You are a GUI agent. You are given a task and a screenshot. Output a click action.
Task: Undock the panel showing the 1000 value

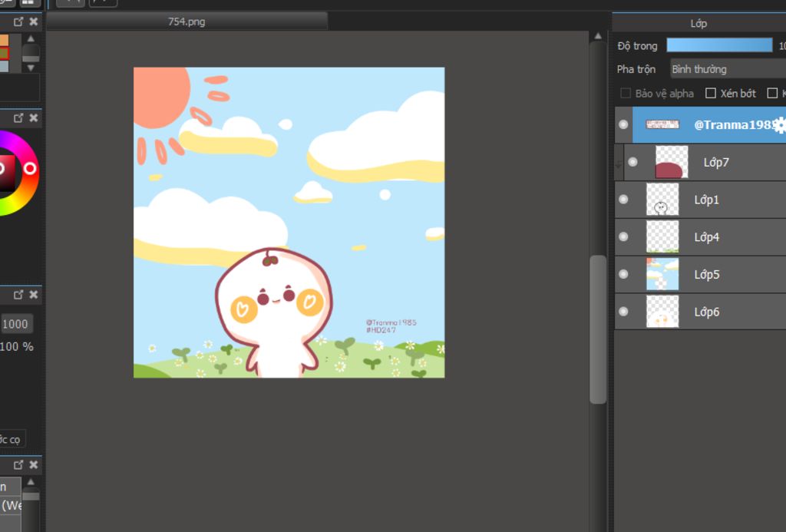pyautogui.click(x=18, y=294)
